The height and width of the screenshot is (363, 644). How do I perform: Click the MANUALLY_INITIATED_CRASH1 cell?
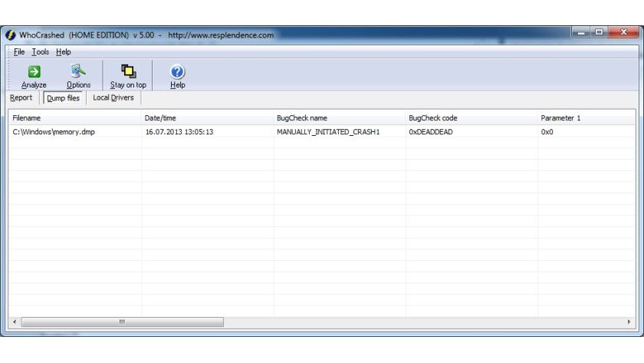tap(328, 132)
